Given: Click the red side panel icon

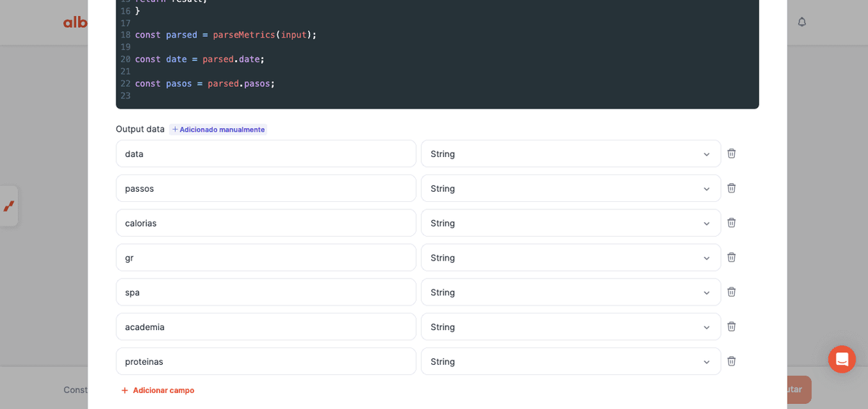Looking at the screenshot, I should tap(9, 206).
